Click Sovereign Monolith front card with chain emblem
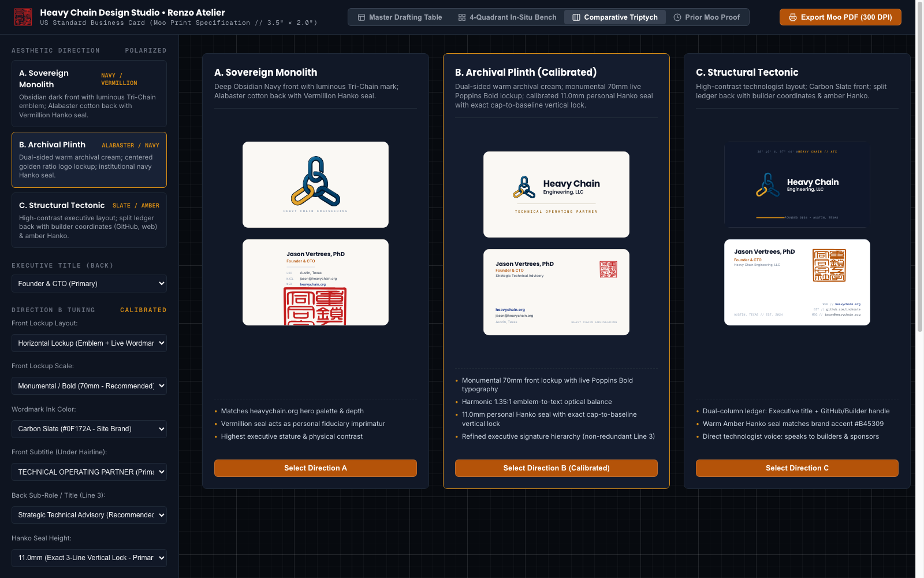The width and height of the screenshot is (924, 578). pyautogui.click(x=315, y=184)
